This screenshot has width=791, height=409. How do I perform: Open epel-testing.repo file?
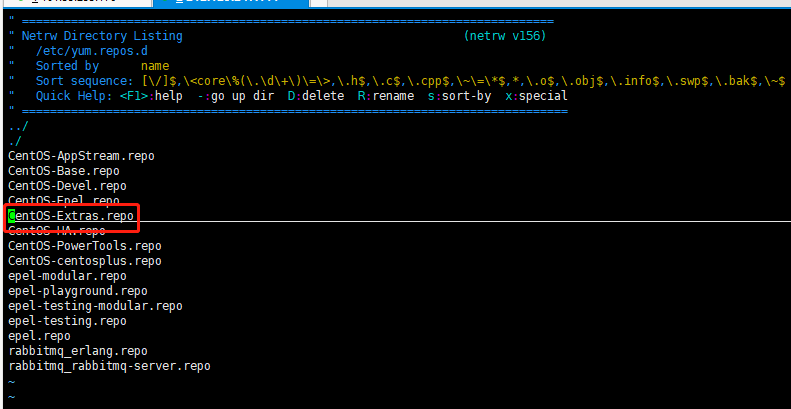click(67, 321)
